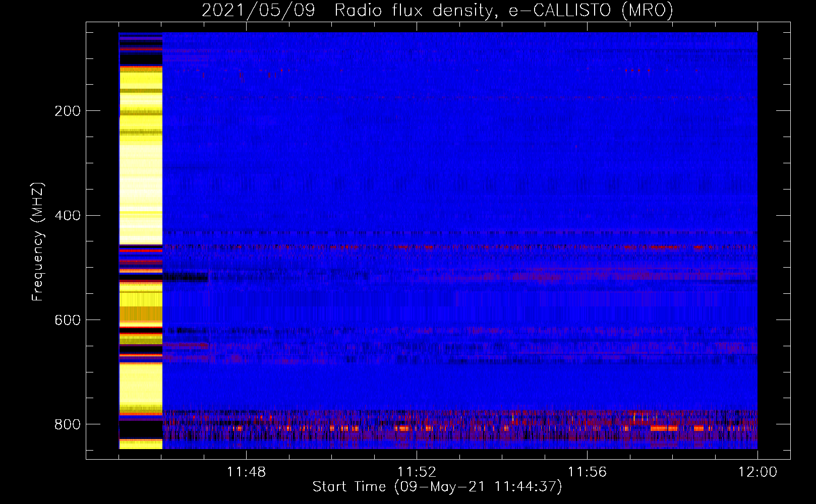Click the 600 frequency tick label
Screen dimensions: 816x504
click(x=67, y=321)
